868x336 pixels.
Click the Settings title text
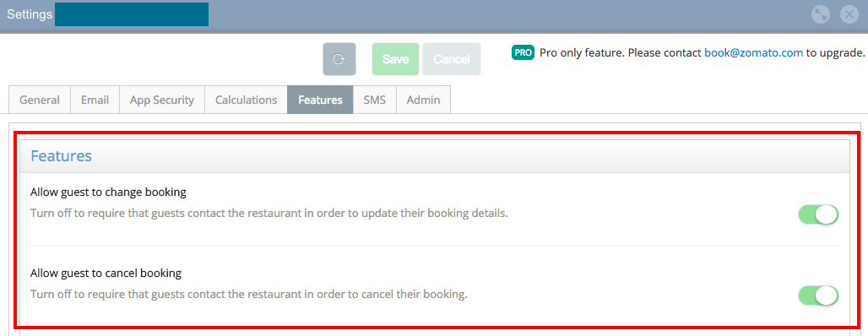[30, 14]
